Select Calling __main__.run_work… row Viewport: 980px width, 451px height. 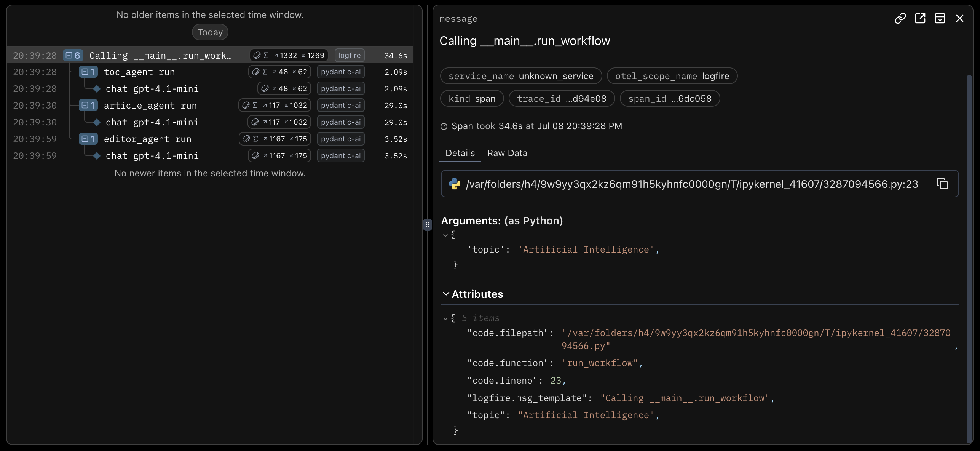click(x=210, y=56)
